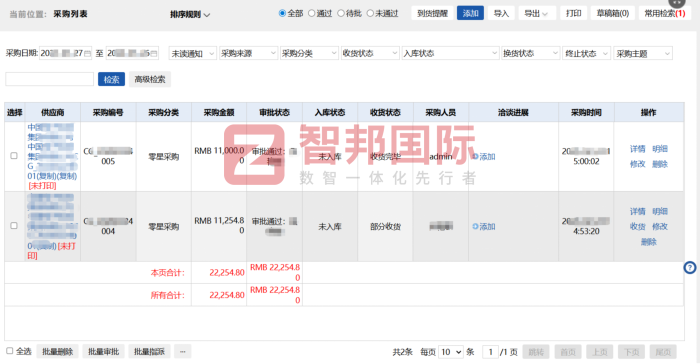Viewport: 700px width, 364px height.
Task: Tick checkbox for purchase row 004
Action: (x=14, y=226)
